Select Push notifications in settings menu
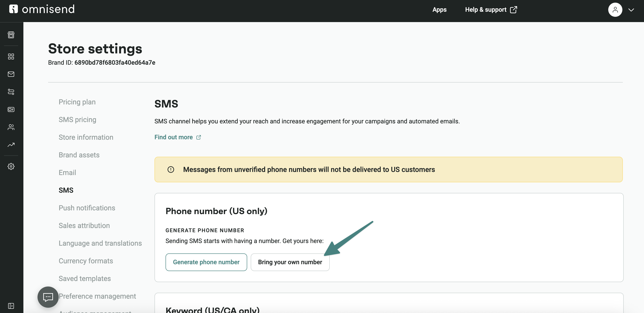The width and height of the screenshot is (644, 313). 87,208
